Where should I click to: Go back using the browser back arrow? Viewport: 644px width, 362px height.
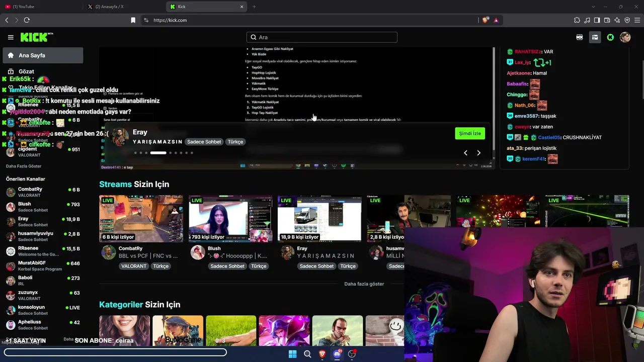[7, 20]
